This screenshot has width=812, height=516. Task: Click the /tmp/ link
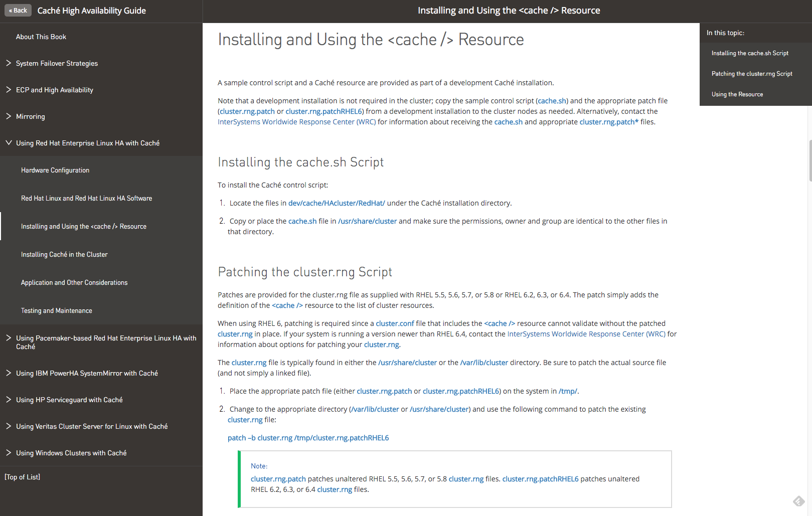(x=568, y=391)
